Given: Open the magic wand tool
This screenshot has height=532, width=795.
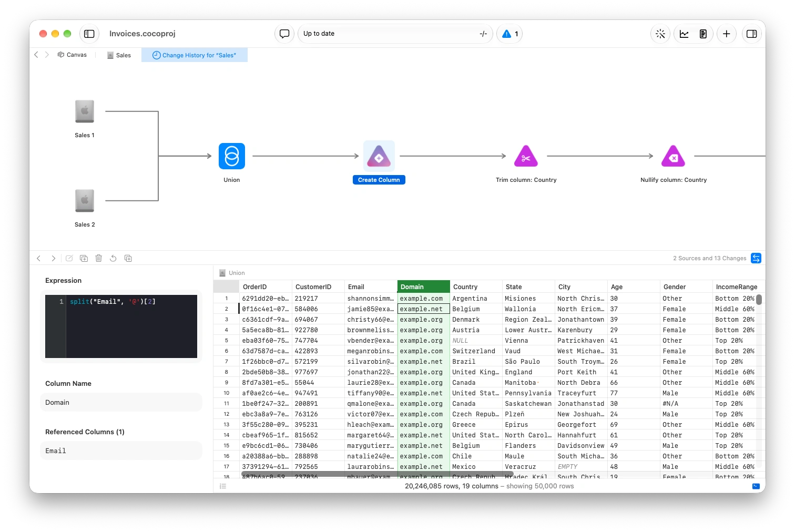Looking at the screenshot, I should (x=660, y=34).
